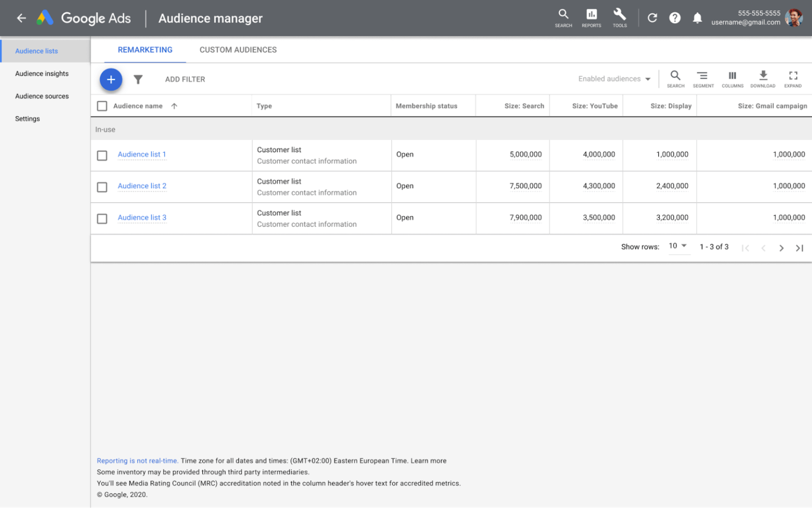Select Audience insights in the sidebar
This screenshot has width=812, height=508.
point(42,73)
